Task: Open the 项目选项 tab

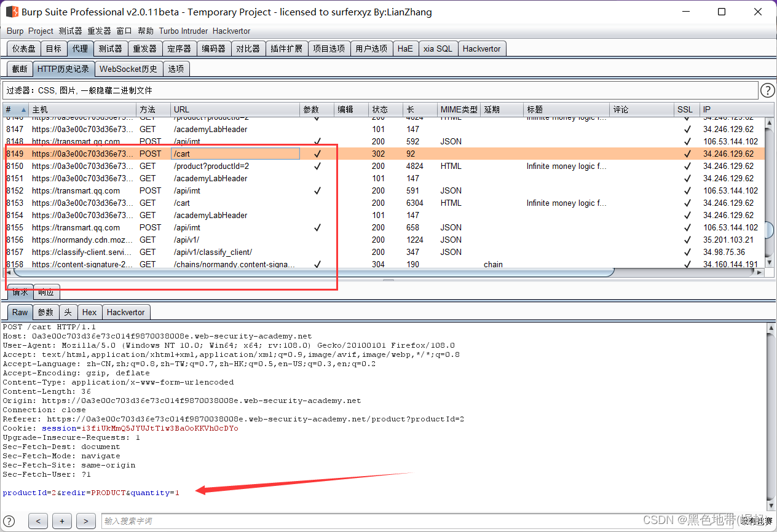Action: [329, 49]
